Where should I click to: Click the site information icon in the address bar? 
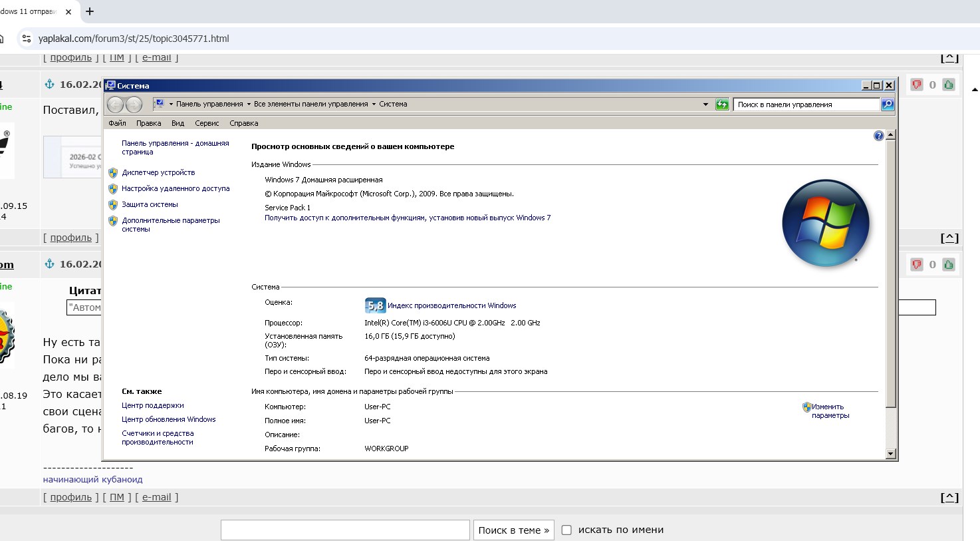(27, 39)
